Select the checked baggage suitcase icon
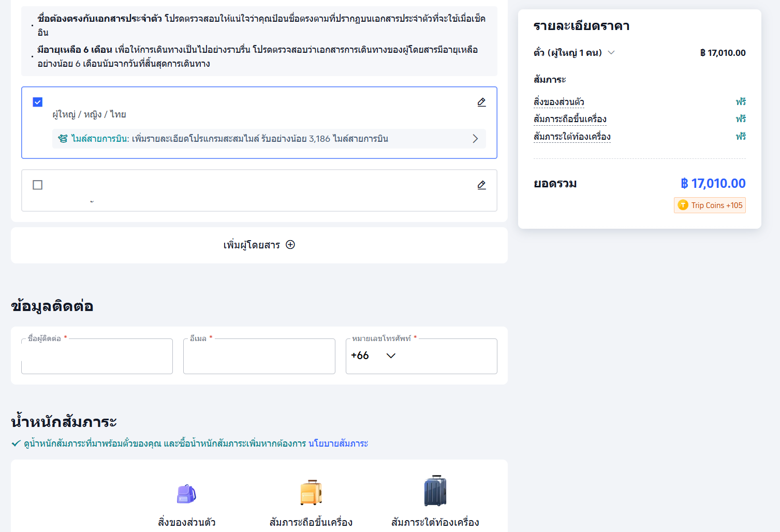 click(x=435, y=491)
